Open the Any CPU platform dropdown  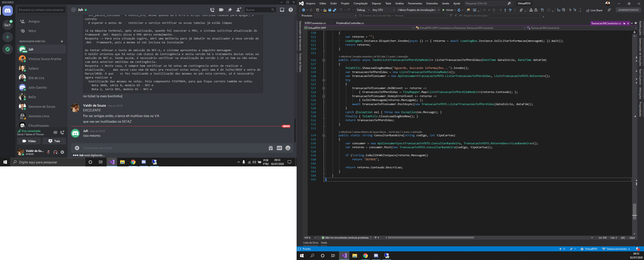(383, 10)
